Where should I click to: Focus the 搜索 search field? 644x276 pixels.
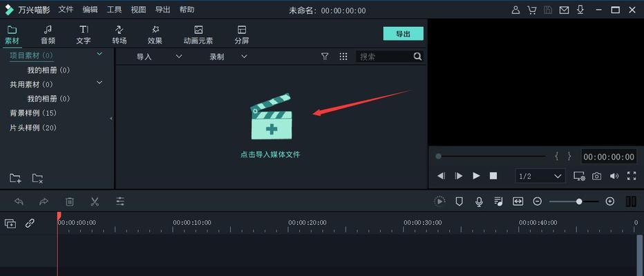point(384,57)
